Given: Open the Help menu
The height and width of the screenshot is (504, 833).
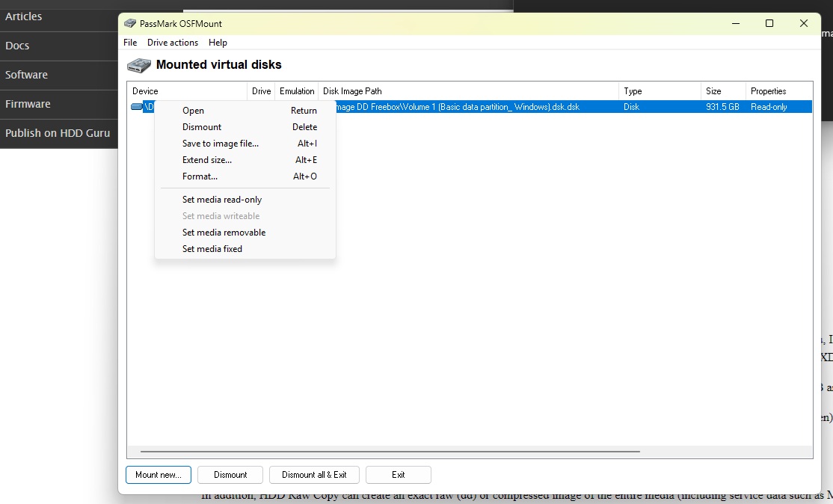Looking at the screenshot, I should coord(218,43).
